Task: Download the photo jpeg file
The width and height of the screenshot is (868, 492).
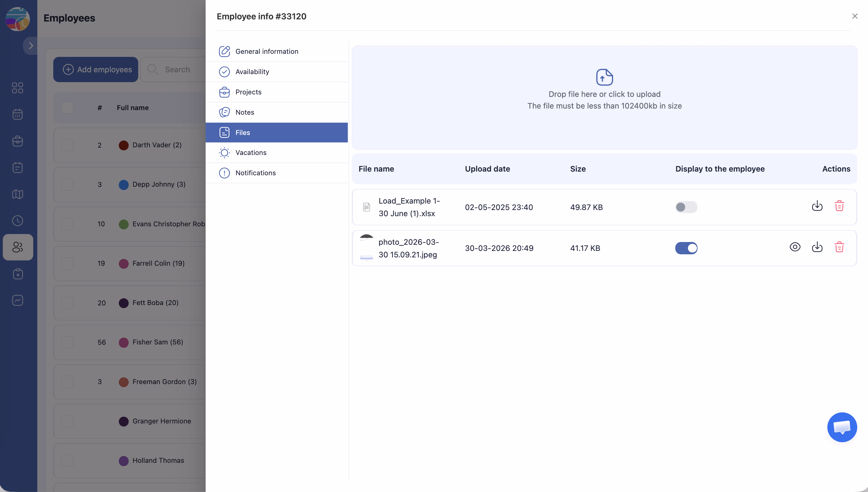Action: tap(817, 247)
